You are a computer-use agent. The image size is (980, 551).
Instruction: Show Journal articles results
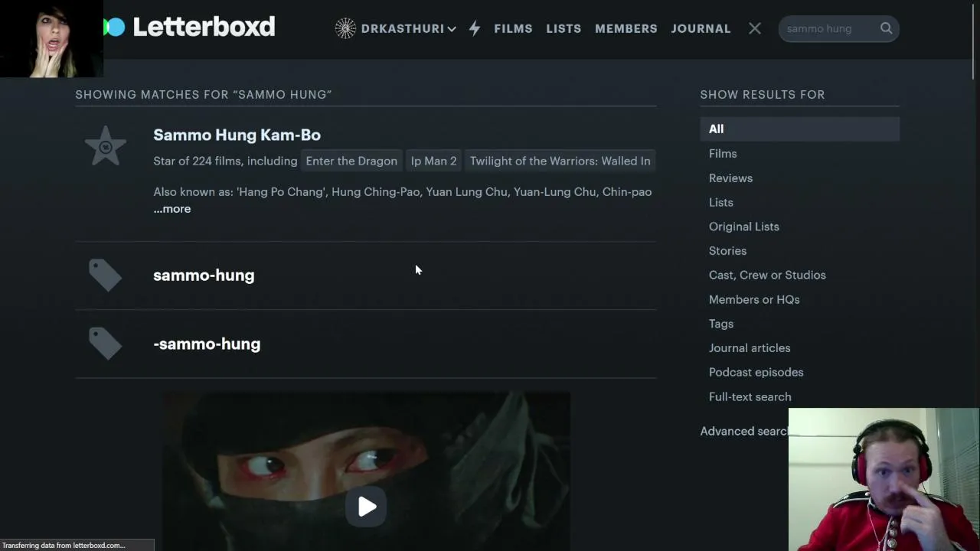[x=750, y=348]
